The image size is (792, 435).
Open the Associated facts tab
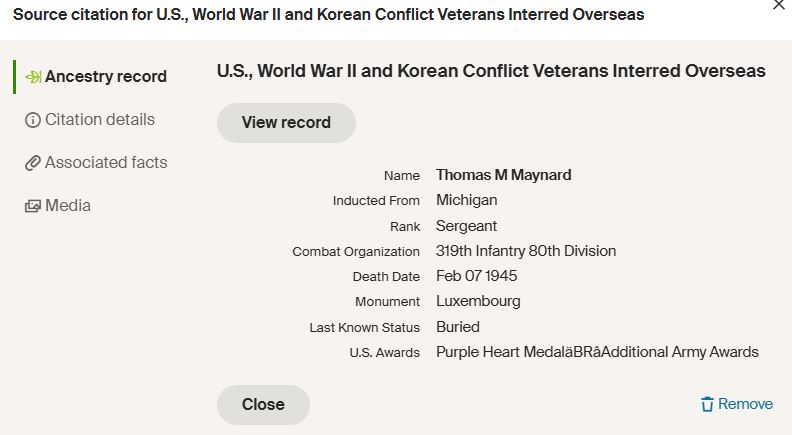[96, 163]
